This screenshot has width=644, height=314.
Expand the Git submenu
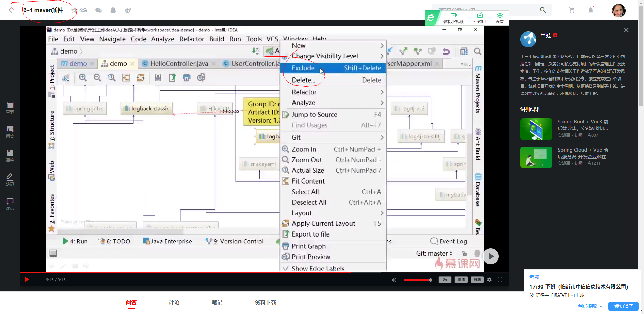click(333, 137)
